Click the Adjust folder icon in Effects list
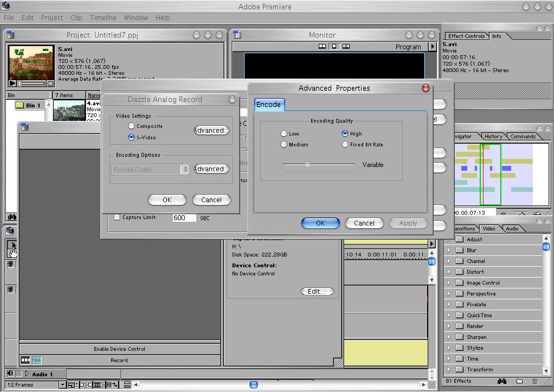This screenshot has height=392, width=554. click(x=459, y=239)
